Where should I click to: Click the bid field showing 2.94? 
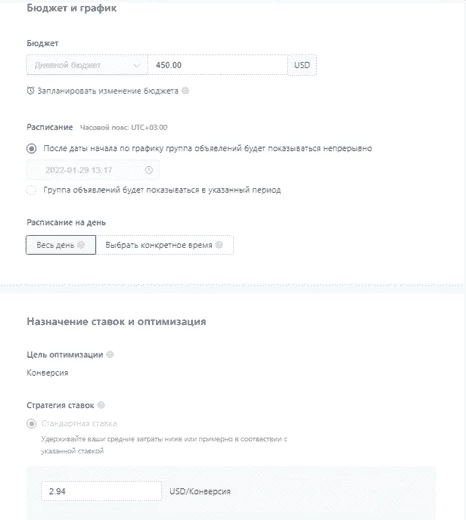[101, 491]
